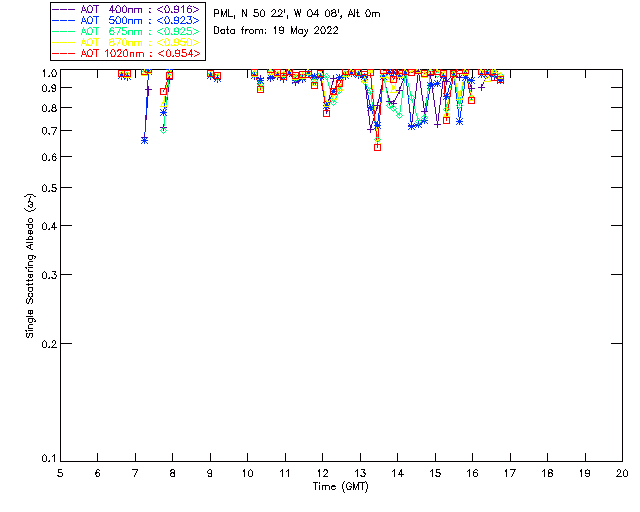Click the 12 x-axis tick label

click(x=322, y=473)
